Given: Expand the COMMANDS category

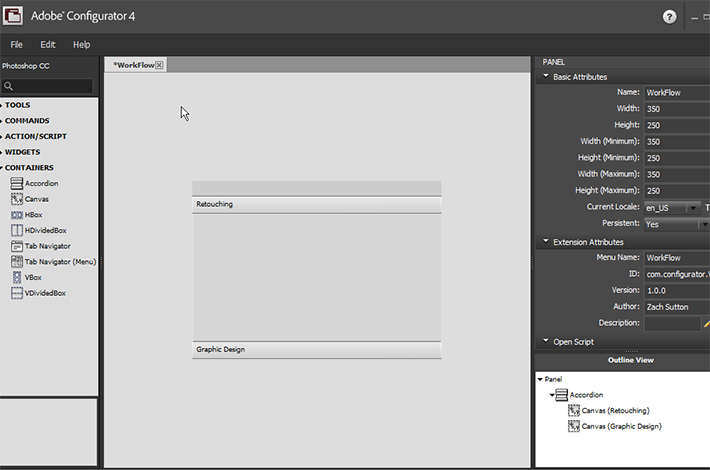Looking at the screenshot, I should click(x=27, y=121).
